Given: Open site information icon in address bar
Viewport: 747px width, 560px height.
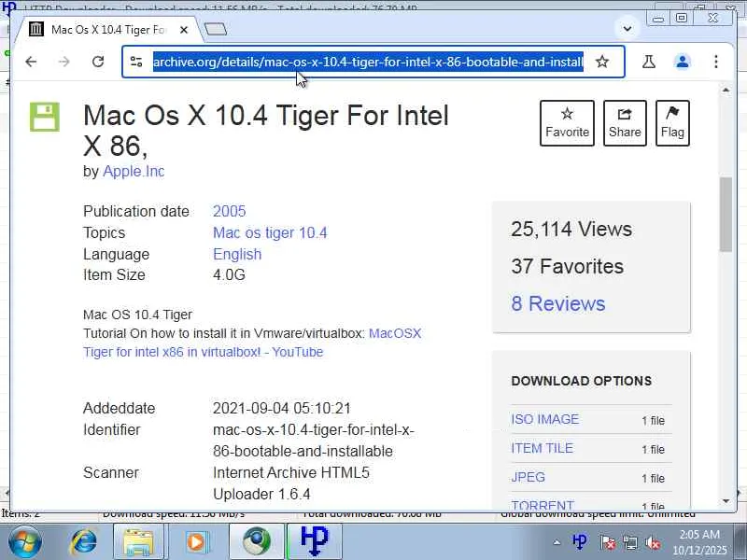Looking at the screenshot, I should click(136, 62).
